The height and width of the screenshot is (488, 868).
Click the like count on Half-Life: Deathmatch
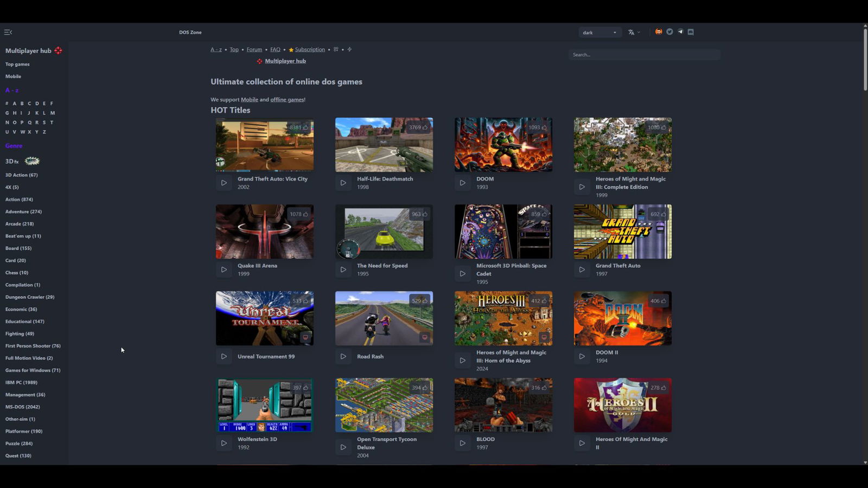tap(418, 127)
